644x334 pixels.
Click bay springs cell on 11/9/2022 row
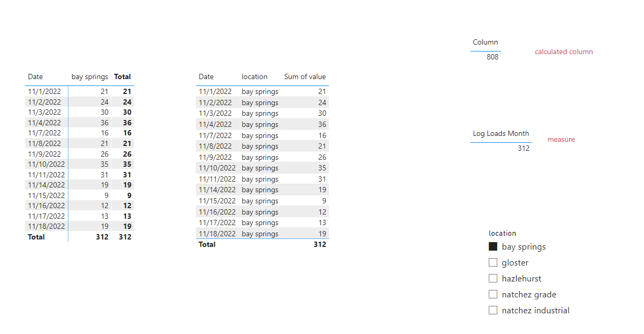(260, 157)
